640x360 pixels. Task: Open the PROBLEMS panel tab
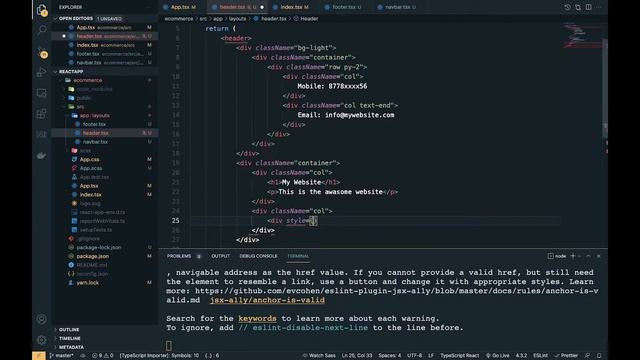coord(179,256)
